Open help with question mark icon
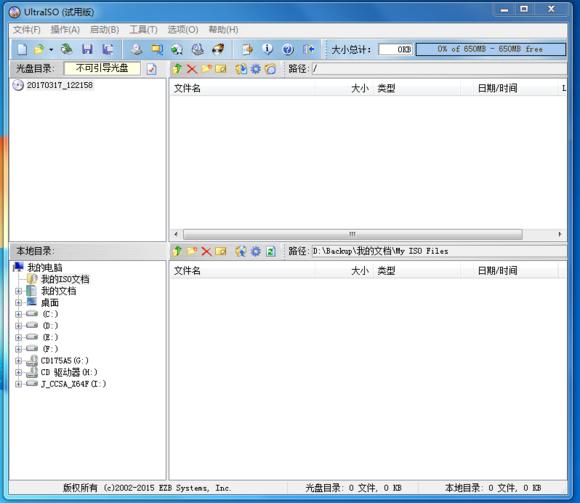 pos(288,49)
